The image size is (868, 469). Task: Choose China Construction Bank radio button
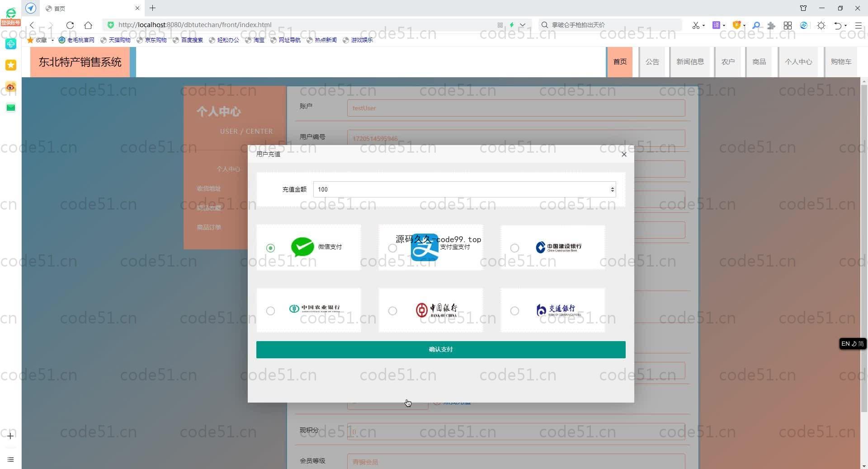point(514,248)
